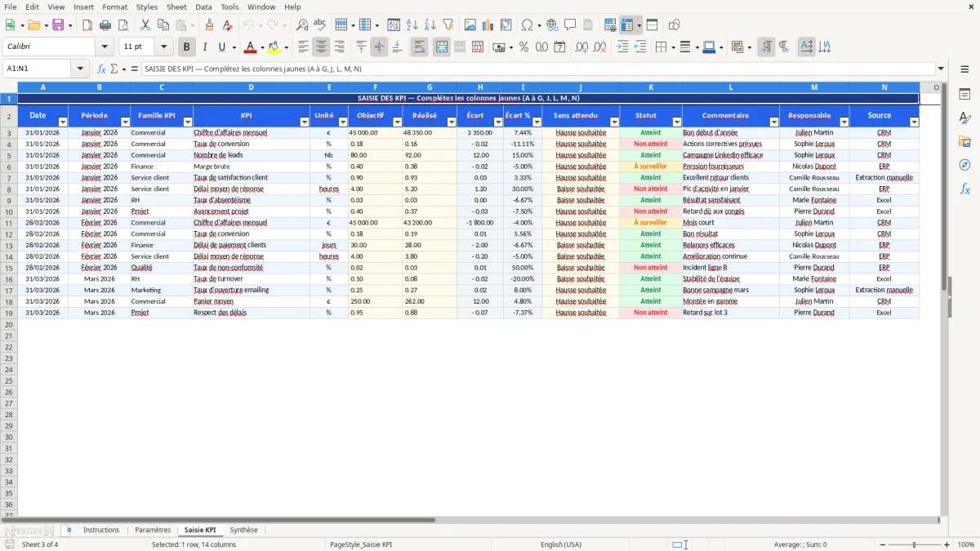Click the Save document icon
Viewport: 980px width, 551px height.
coord(58,25)
